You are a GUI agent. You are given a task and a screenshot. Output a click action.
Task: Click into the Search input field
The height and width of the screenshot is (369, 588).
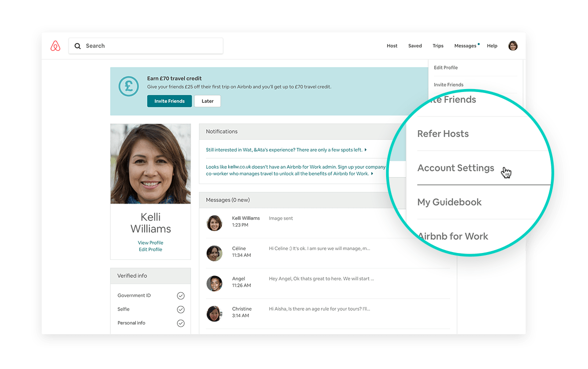tap(152, 46)
